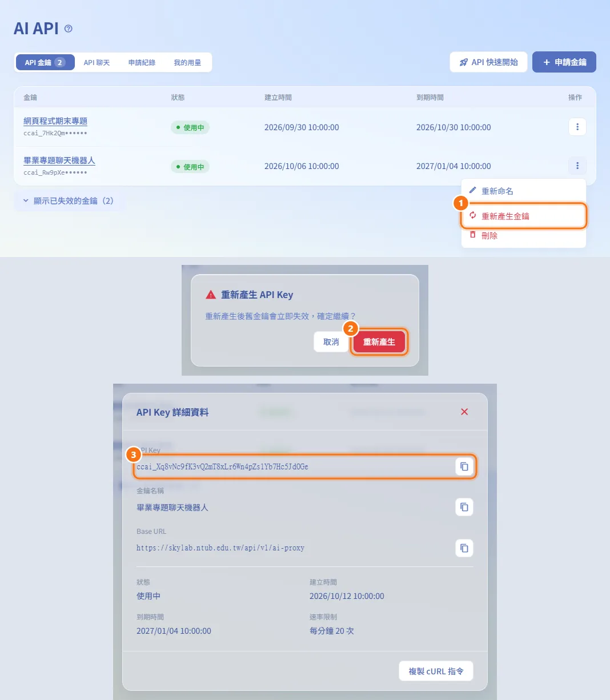Screen dimensions: 610x700
Task: Click the API key string ccai_Xq8vNc9fK3vQ2mT8xLr6Wn4pZs1Yb7Hc5Jd0Ge
Action: coord(222,466)
